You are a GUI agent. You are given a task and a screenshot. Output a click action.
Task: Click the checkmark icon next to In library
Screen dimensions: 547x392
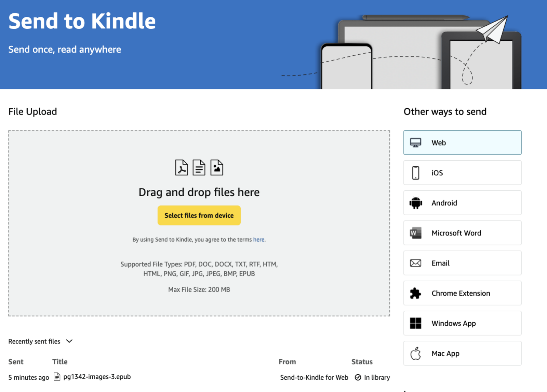pos(358,377)
